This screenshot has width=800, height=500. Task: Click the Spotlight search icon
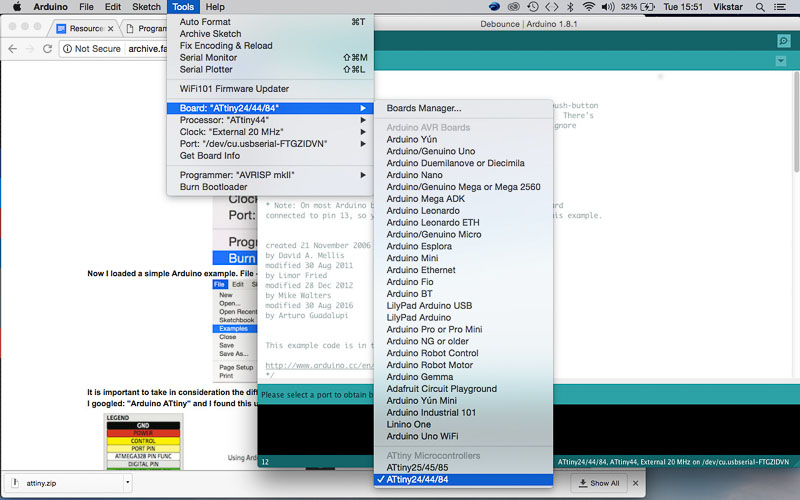(760, 7)
